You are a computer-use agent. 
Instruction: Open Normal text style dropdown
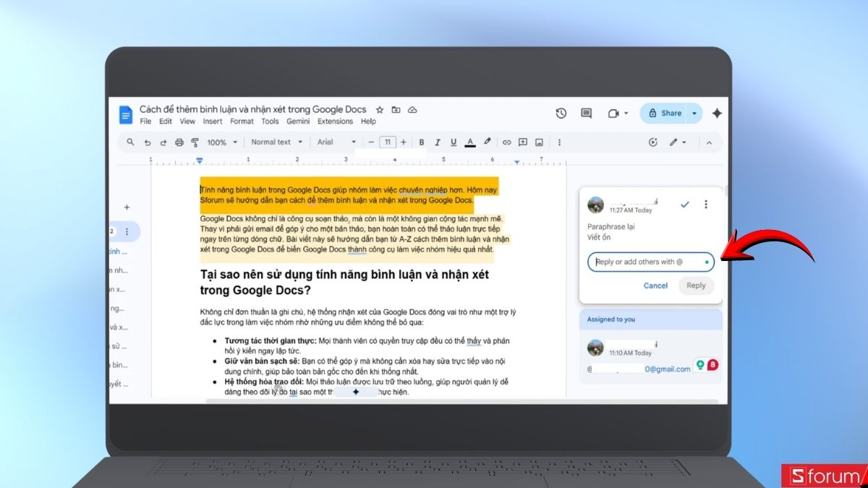[276, 142]
